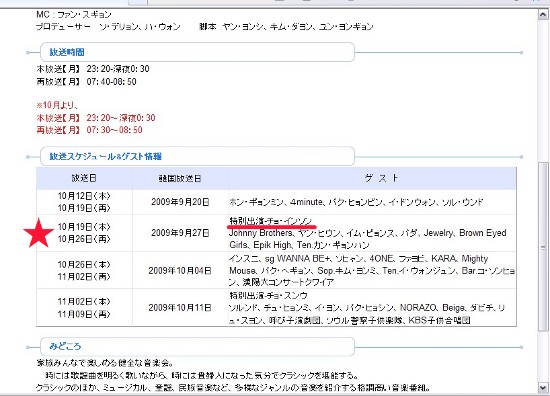Click the red ※10月より、 note
The width and height of the screenshot is (550, 396).
tap(57, 105)
